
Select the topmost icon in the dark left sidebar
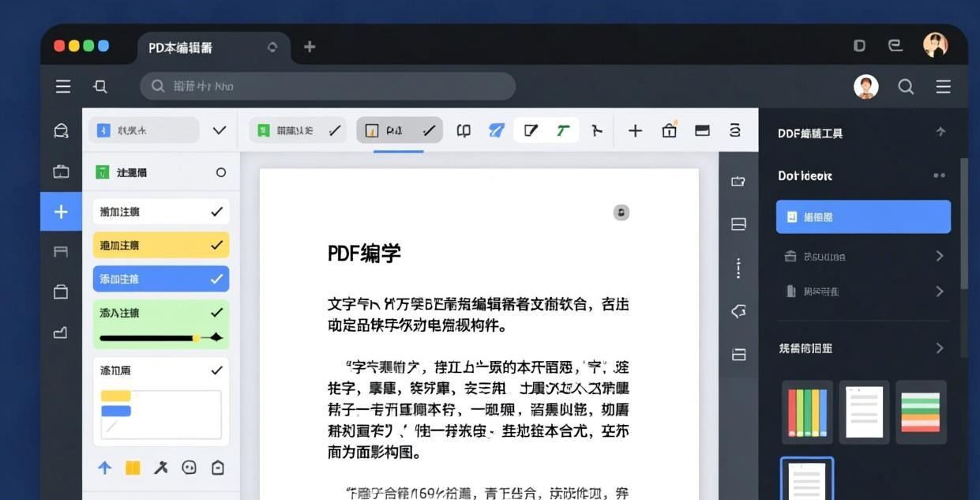[x=61, y=131]
